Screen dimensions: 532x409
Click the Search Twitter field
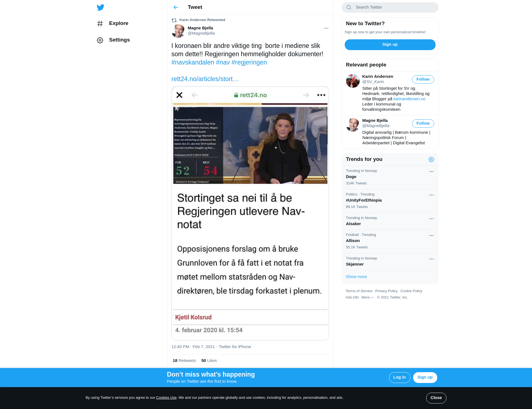390,7
